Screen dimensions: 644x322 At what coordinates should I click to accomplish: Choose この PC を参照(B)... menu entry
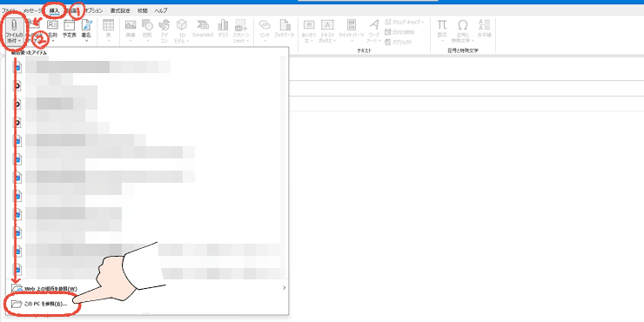click(146, 305)
